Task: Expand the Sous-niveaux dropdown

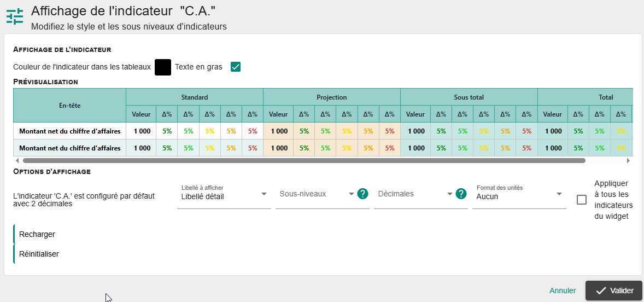Action: tap(316, 194)
